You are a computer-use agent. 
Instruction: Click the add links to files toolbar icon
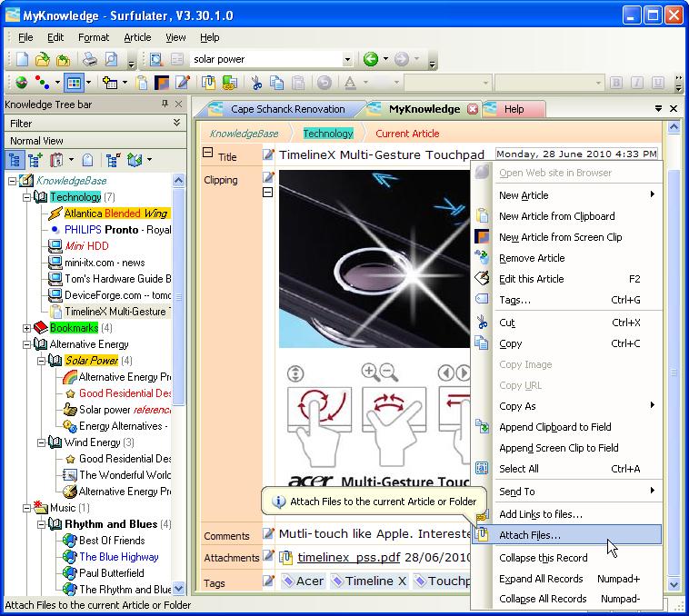pos(229,83)
